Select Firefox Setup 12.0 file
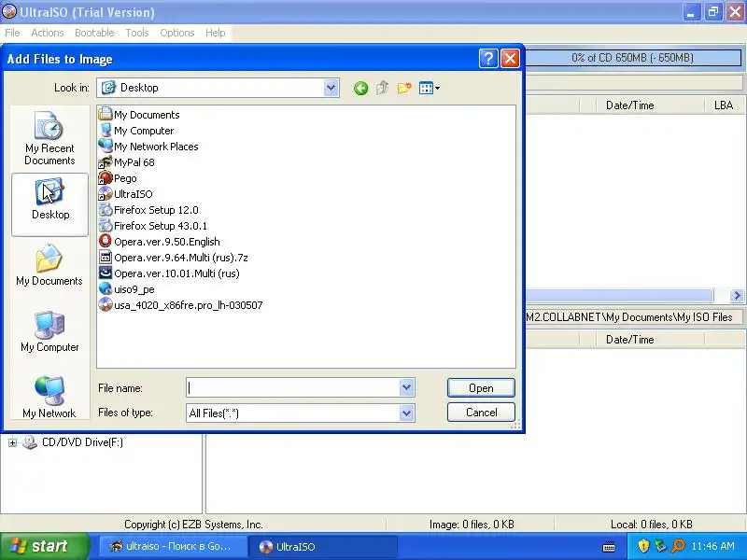The height and width of the screenshot is (560, 747). [148, 210]
